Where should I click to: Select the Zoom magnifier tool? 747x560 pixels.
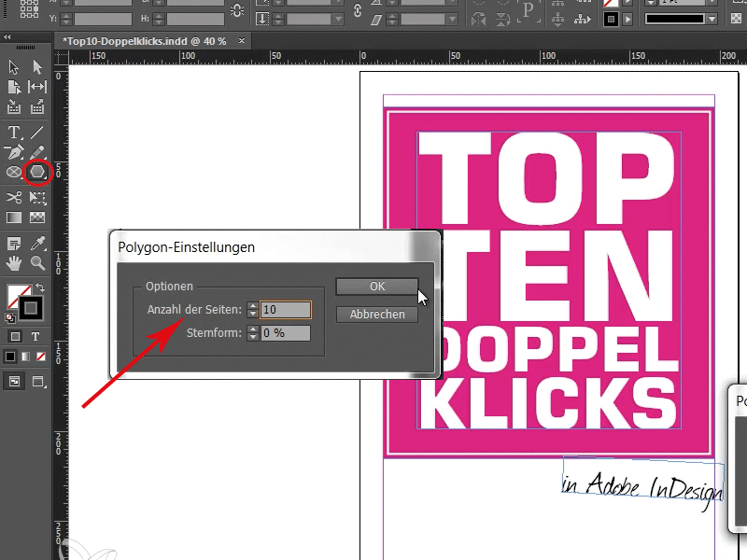[37, 263]
